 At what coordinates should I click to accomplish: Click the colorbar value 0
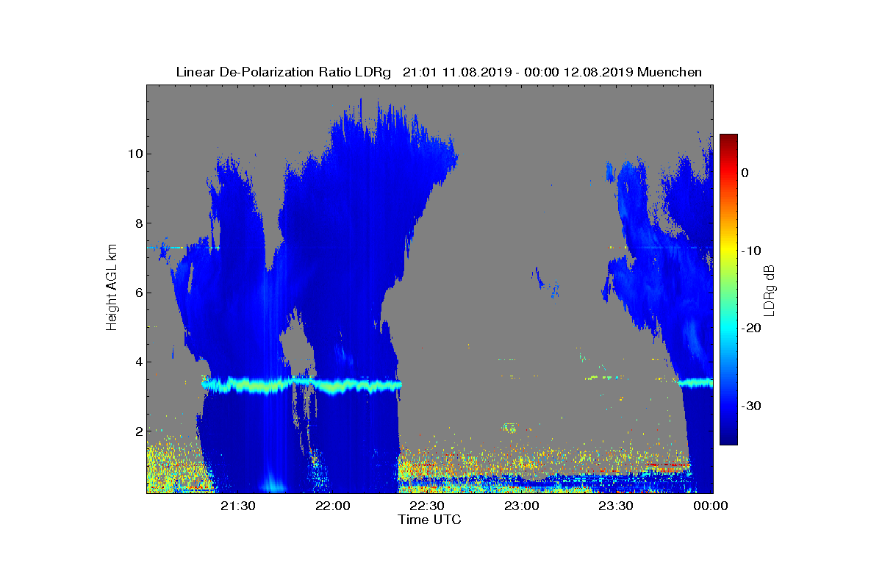coord(745,173)
